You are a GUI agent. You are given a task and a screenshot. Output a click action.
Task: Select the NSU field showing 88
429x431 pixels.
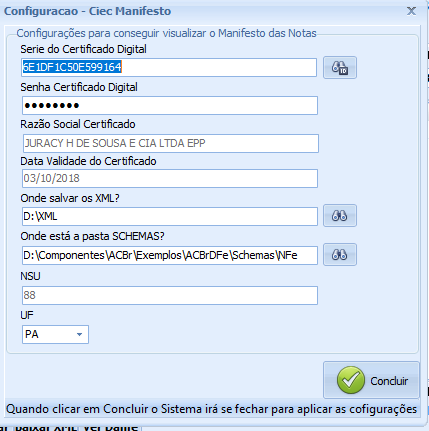(170, 295)
